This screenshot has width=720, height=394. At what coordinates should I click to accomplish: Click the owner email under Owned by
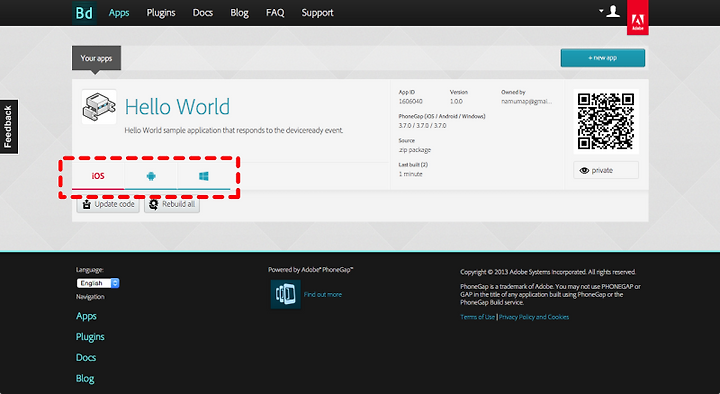click(527, 101)
